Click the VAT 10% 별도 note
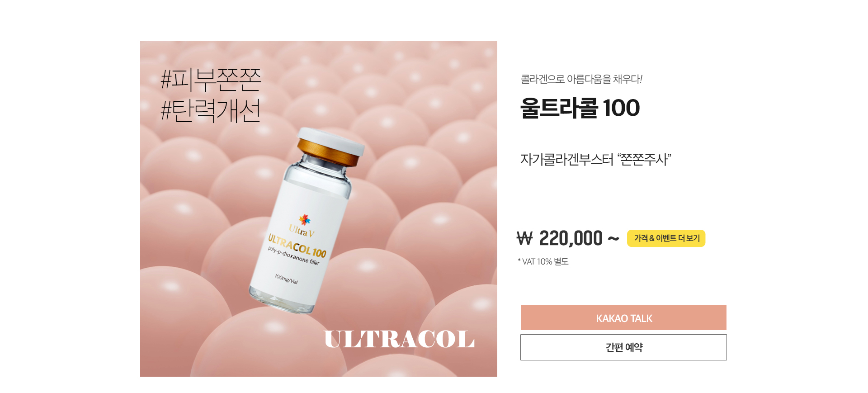868x393 pixels. tap(543, 261)
